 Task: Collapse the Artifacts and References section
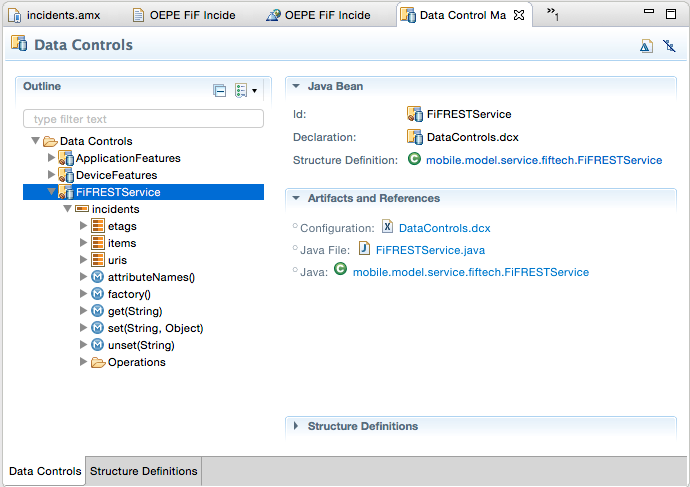[x=296, y=198]
